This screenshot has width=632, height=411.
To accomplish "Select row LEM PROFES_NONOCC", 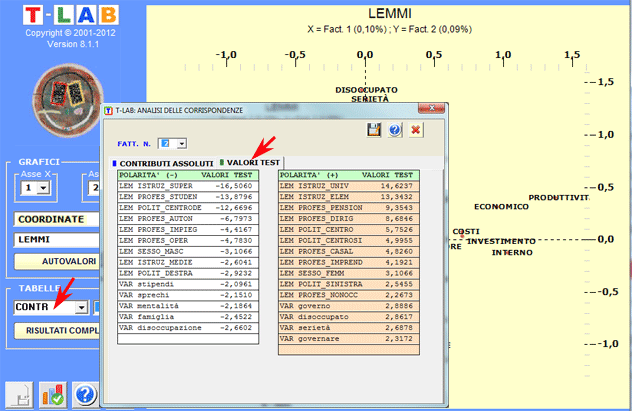I will (349, 295).
